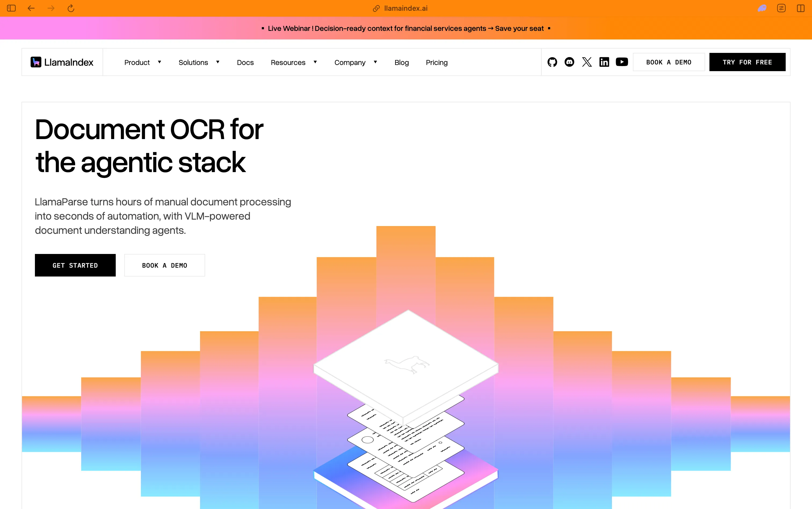Open the LlamaIndex X profile
This screenshot has height=509, width=812.
(x=587, y=62)
